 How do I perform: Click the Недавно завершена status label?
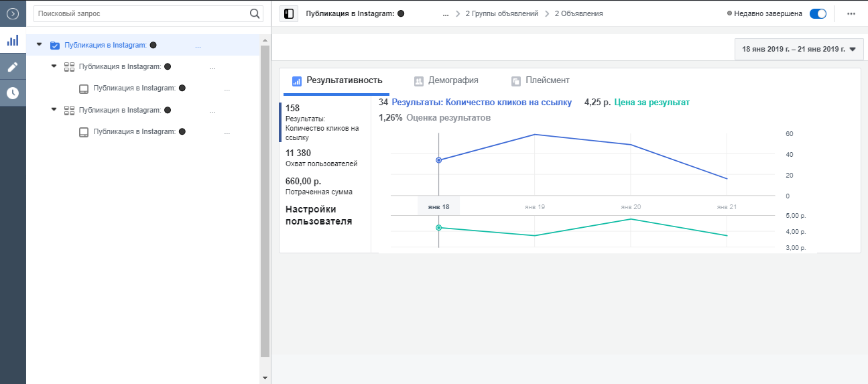(x=767, y=13)
